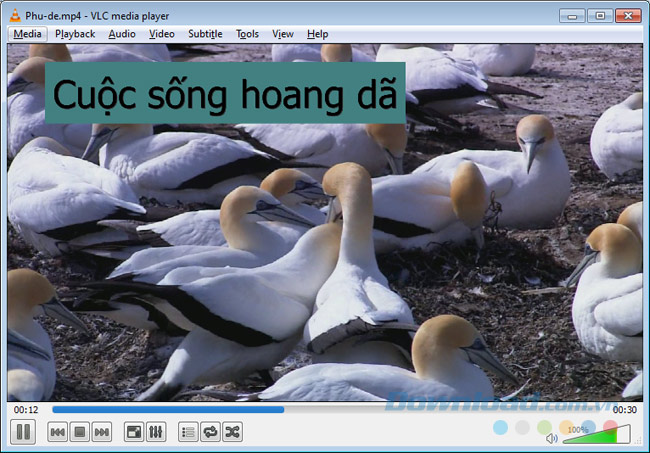Open the View menu
Image resolution: width=650 pixels, height=453 pixels.
[x=283, y=34]
